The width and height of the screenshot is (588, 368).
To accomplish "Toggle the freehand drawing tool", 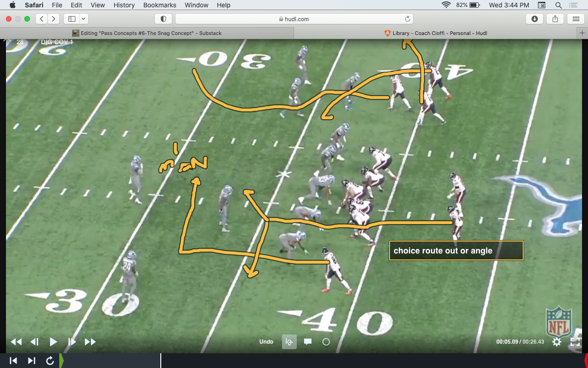I will point(289,342).
